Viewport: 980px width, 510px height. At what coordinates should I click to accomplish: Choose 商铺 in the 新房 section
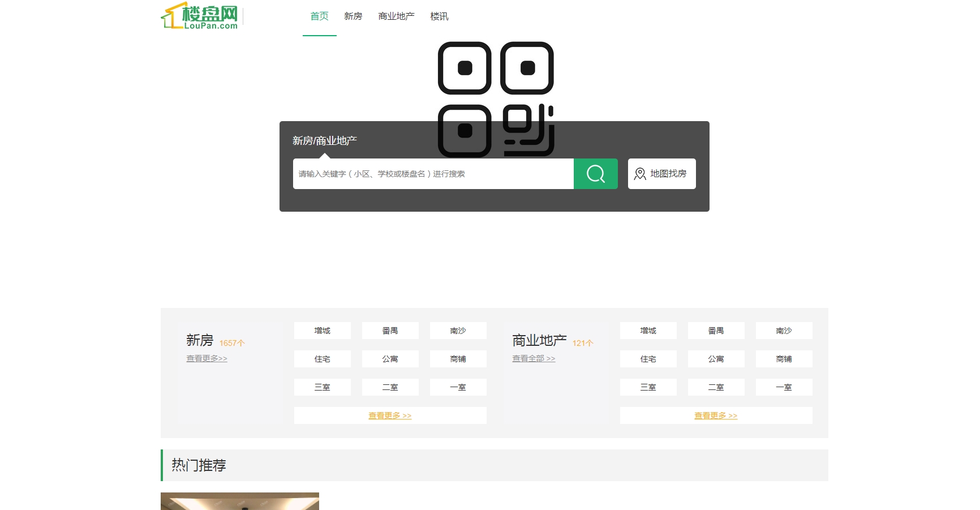coord(458,359)
